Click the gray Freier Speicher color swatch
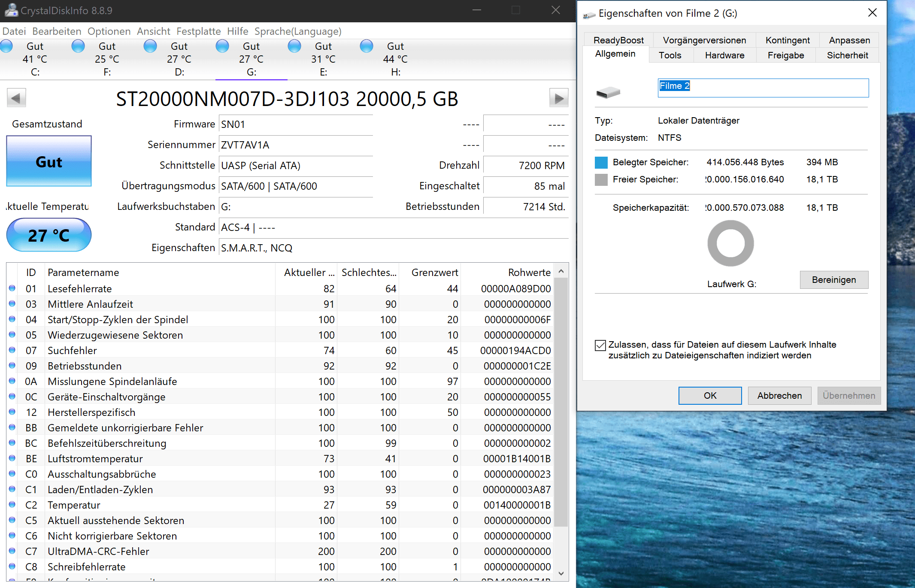This screenshot has width=915, height=588. pos(601,179)
